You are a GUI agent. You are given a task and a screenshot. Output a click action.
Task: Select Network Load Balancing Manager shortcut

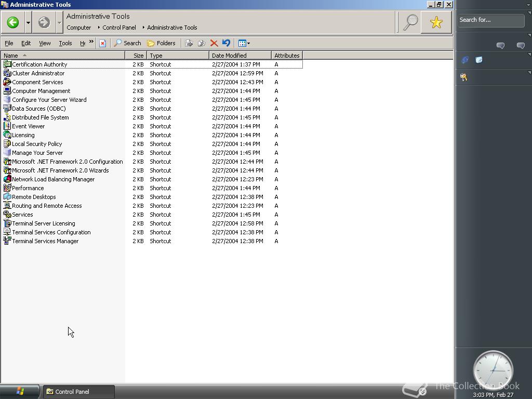(54, 179)
